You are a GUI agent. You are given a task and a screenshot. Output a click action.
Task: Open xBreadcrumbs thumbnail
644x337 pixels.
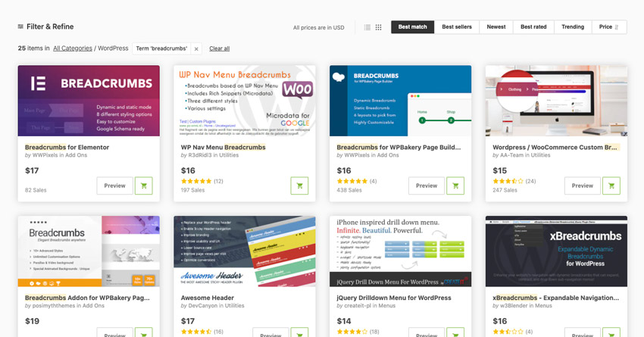pos(556,251)
